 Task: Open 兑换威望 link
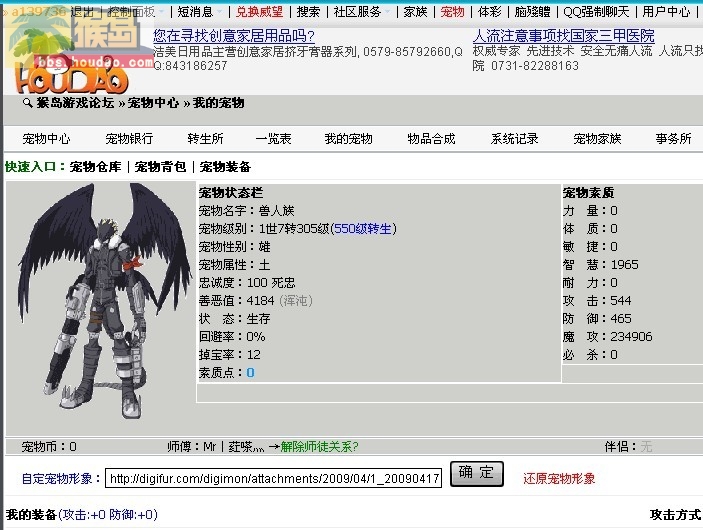(259, 12)
